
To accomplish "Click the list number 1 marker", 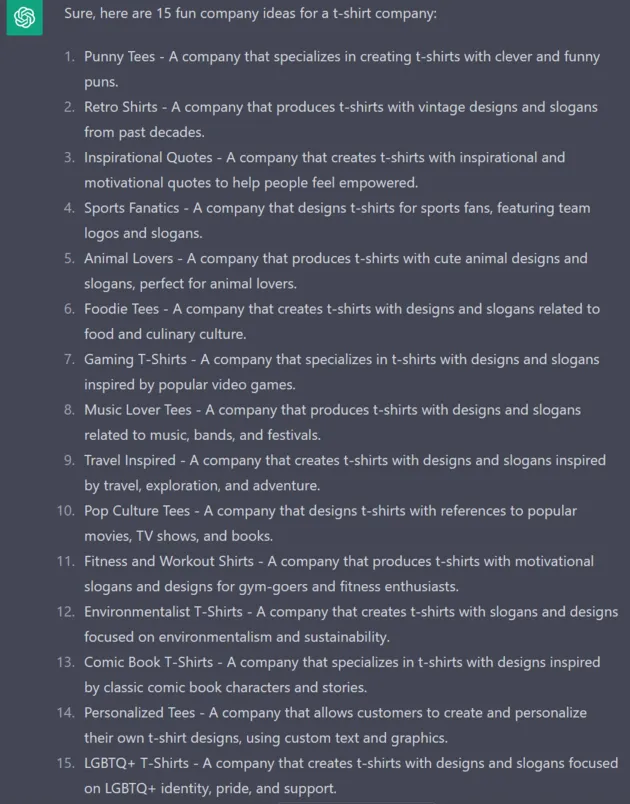I will tap(70, 56).
